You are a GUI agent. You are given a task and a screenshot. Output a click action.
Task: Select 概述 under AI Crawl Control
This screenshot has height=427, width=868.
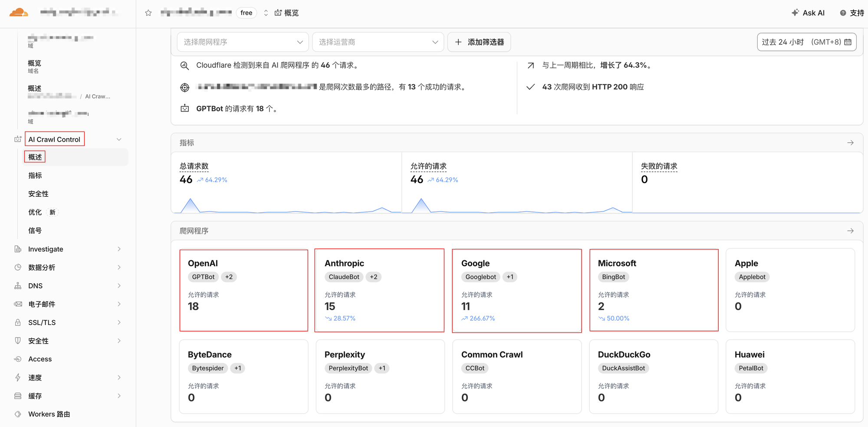(76, 157)
